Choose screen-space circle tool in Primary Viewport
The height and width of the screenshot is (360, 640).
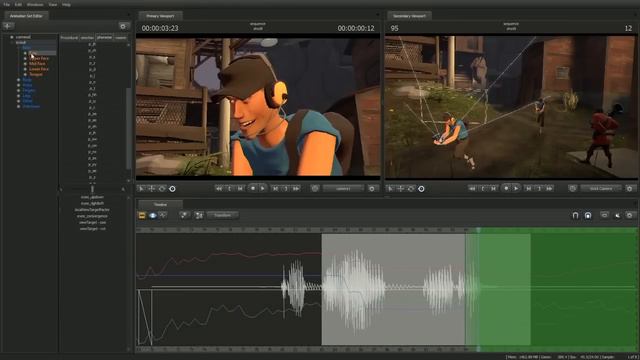[x=172, y=189]
